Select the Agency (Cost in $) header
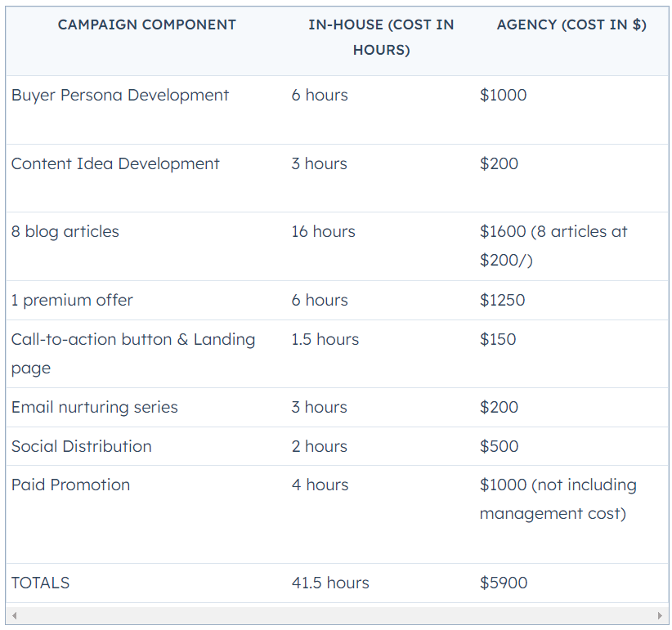The image size is (672, 630). pyautogui.click(x=571, y=25)
